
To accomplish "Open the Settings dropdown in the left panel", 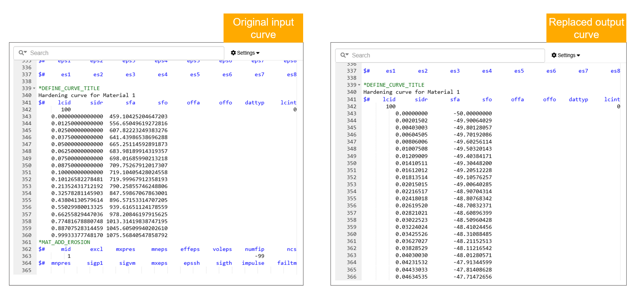I will [245, 53].
